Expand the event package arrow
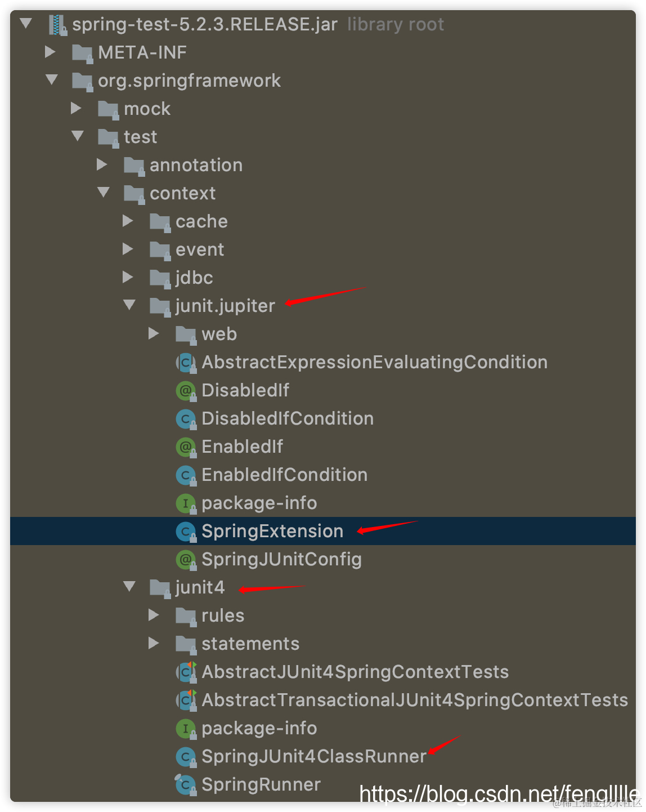Viewport: 646px width, 812px height. point(128,249)
